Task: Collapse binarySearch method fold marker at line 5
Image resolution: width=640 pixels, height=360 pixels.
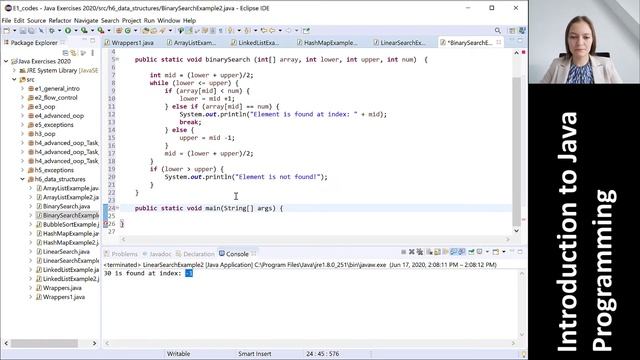Action: click(118, 60)
